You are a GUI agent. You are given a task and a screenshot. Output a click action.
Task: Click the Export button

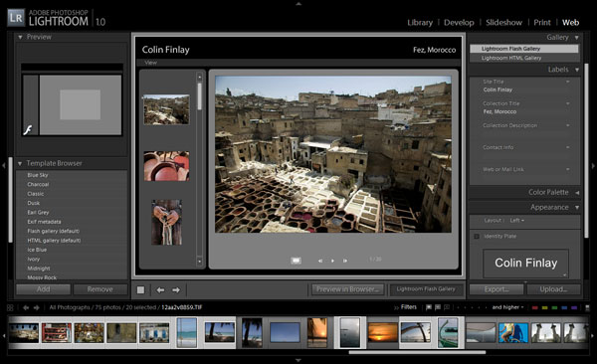pos(497,289)
